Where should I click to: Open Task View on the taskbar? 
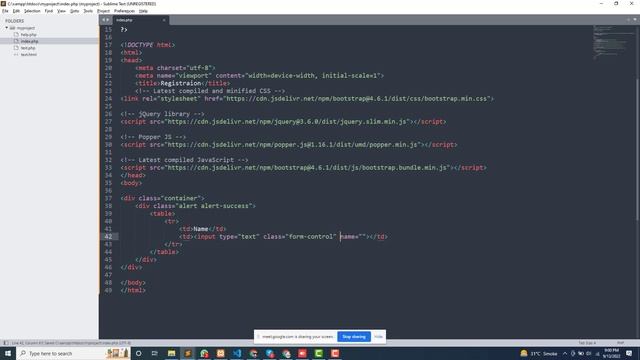155,353
